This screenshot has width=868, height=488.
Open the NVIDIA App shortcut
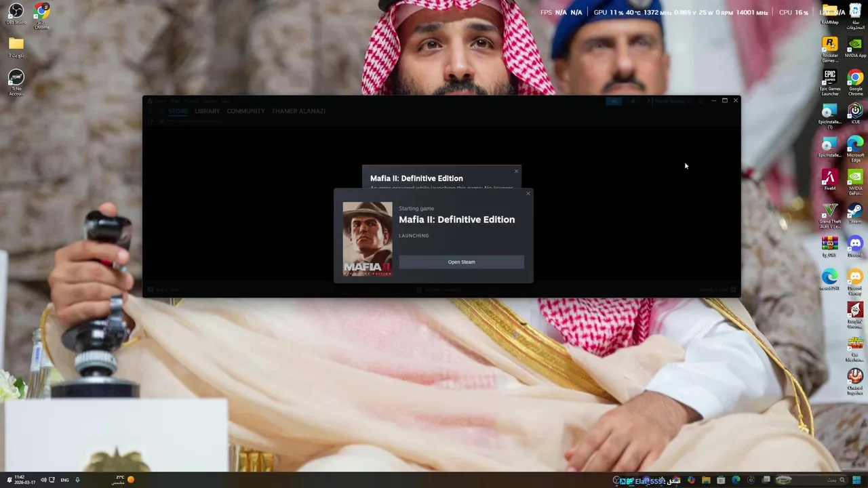coord(855,47)
